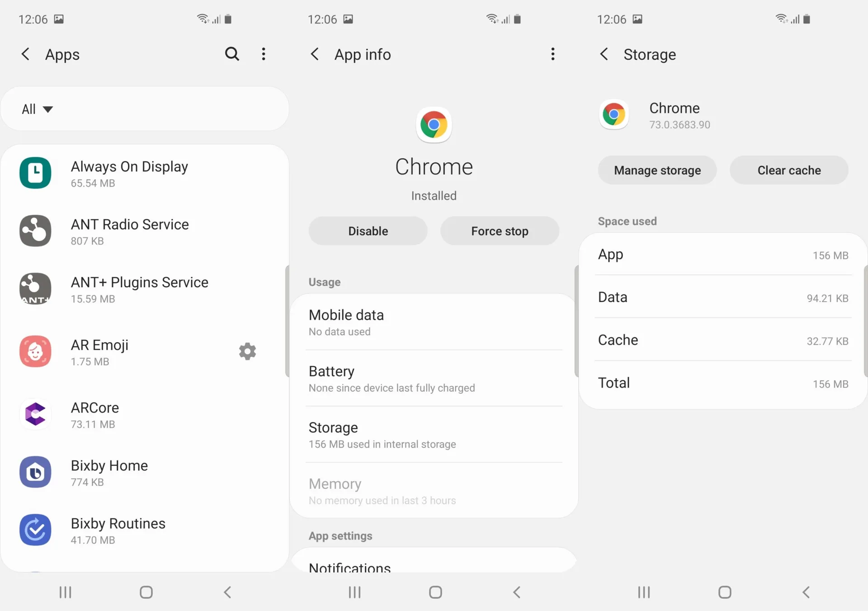
Task: Tap Manage storage for Chrome
Action: (x=656, y=169)
